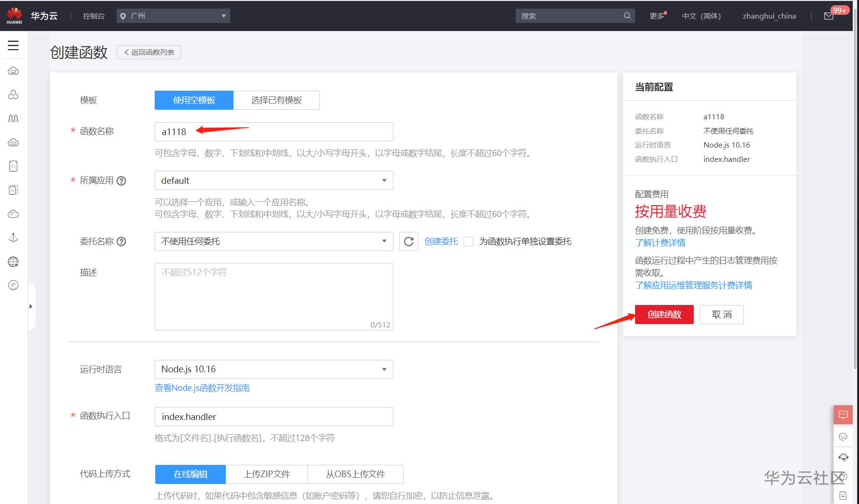
Task: Click the 当前配置 panel heading
Action: [x=654, y=87]
